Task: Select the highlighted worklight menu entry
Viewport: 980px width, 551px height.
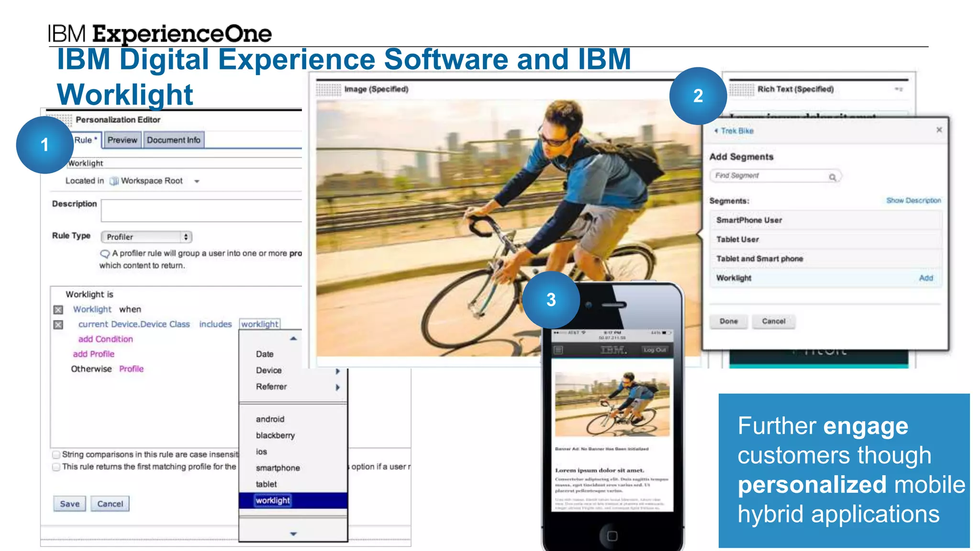Action: 293,500
